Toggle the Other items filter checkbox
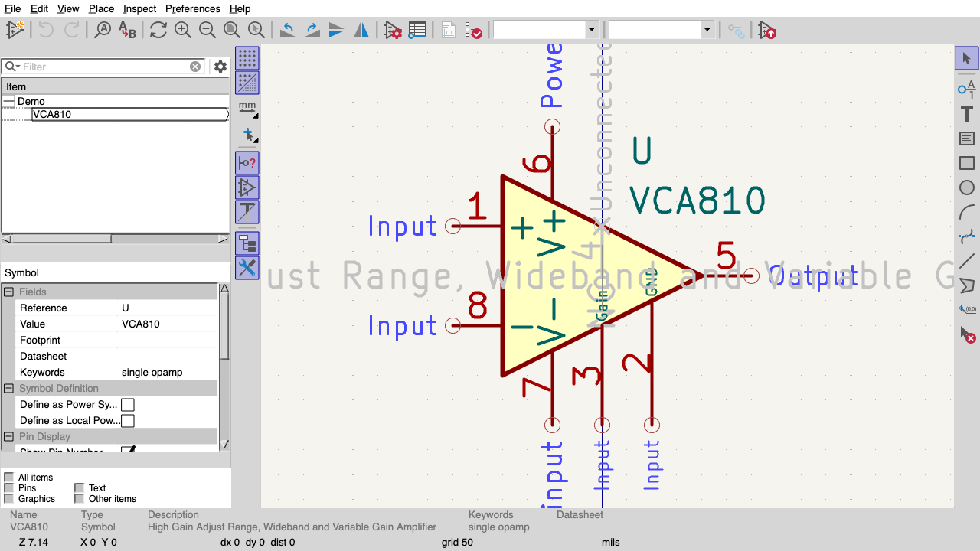 click(80, 499)
